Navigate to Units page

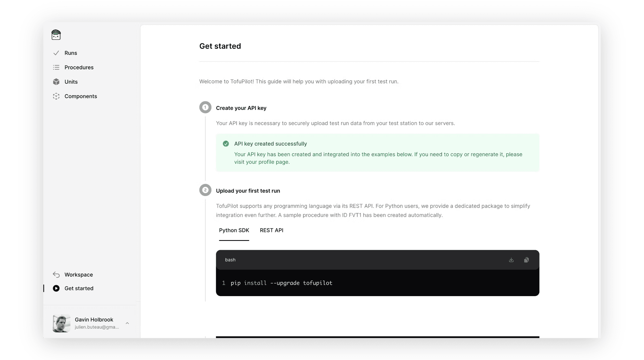pyautogui.click(x=71, y=81)
